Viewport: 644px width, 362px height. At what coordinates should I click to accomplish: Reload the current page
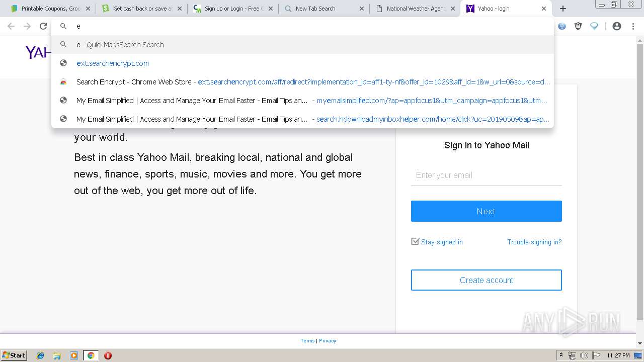[x=43, y=26]
